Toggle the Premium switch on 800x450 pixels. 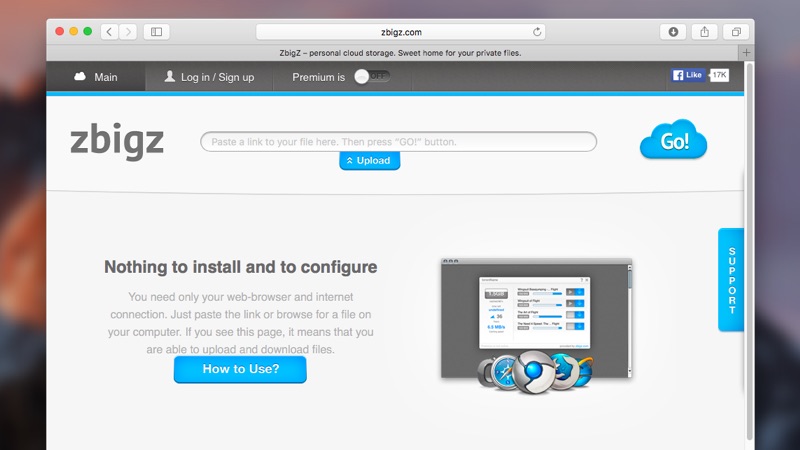[x=372, y=77]
